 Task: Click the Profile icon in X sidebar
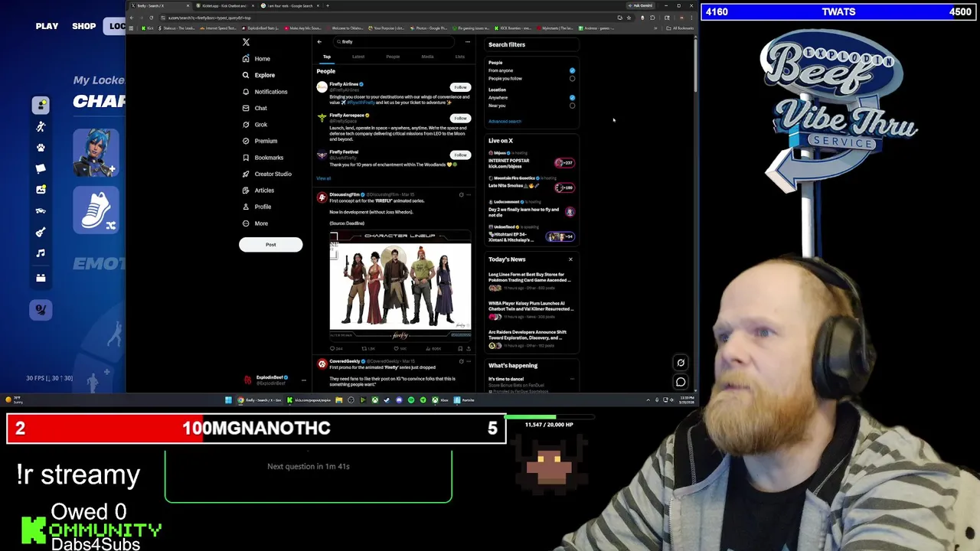pyautogui.click(x=246, y=207)
